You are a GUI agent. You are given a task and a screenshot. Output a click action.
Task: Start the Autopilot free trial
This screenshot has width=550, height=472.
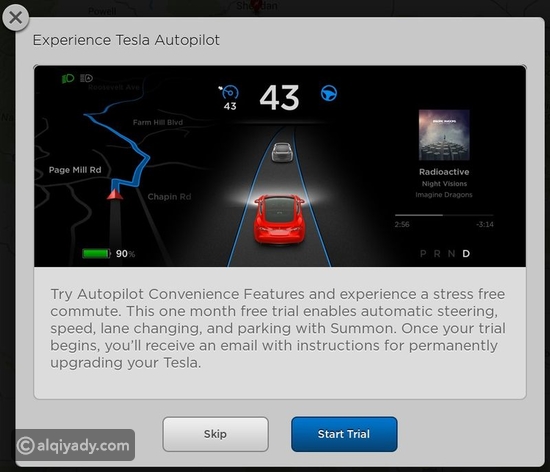point(344,434)
